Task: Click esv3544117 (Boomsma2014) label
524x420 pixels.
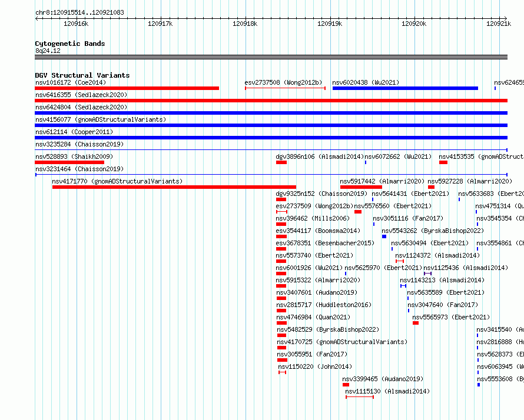Action: point(318,231)
